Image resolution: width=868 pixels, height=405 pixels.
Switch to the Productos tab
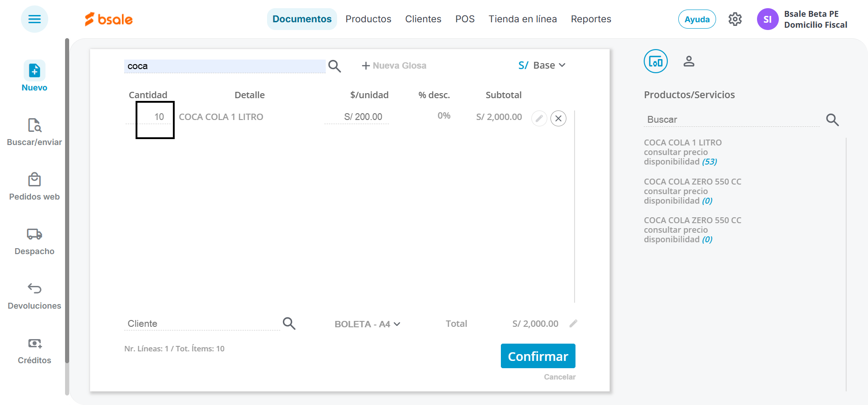(368, 19)
